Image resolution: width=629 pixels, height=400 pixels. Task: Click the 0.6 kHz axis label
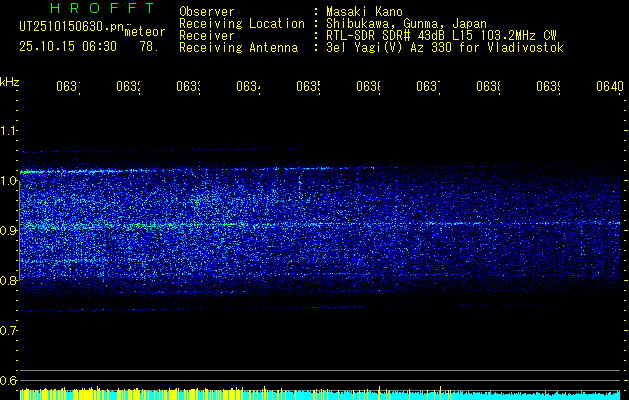click(x=8, y=380)
